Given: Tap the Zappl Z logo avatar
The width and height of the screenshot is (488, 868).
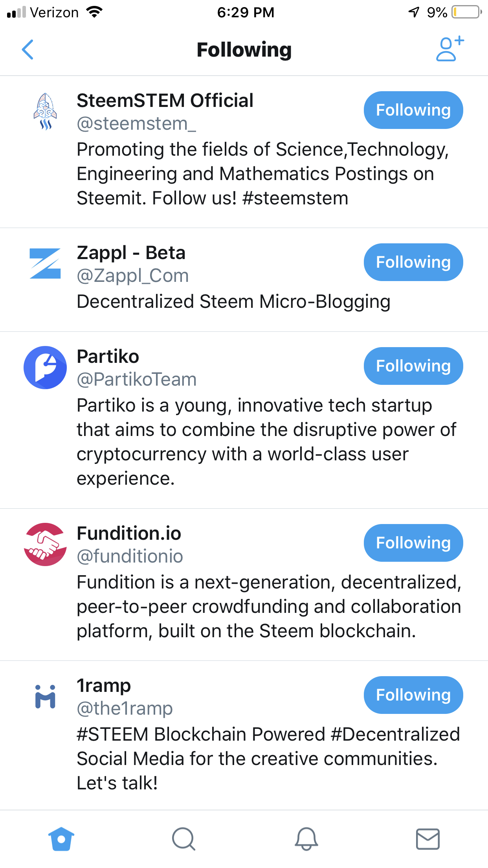Looking at the screenshot, I should point(45,264).
